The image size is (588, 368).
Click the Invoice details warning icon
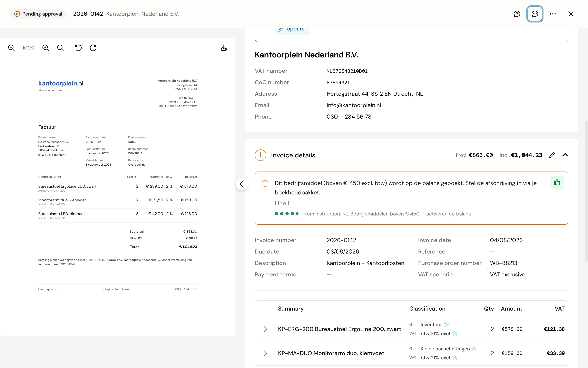(261, 155)
